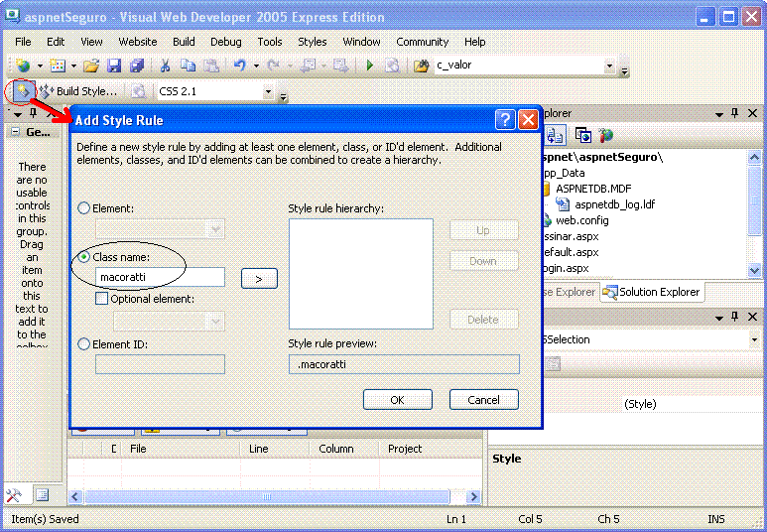The width and height of the screenshot is (767, 532).
Task: Open the Website menu
Action: tap(138, 42)
